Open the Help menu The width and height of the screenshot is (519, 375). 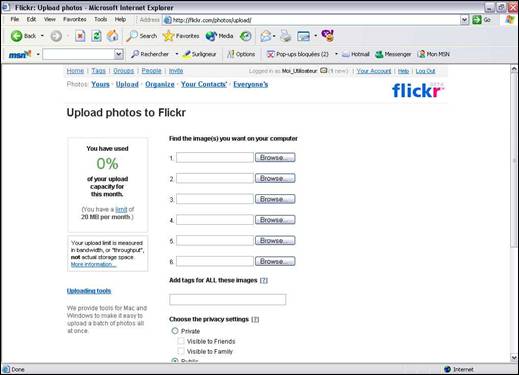pyautogui.click(x=120, y=19)
